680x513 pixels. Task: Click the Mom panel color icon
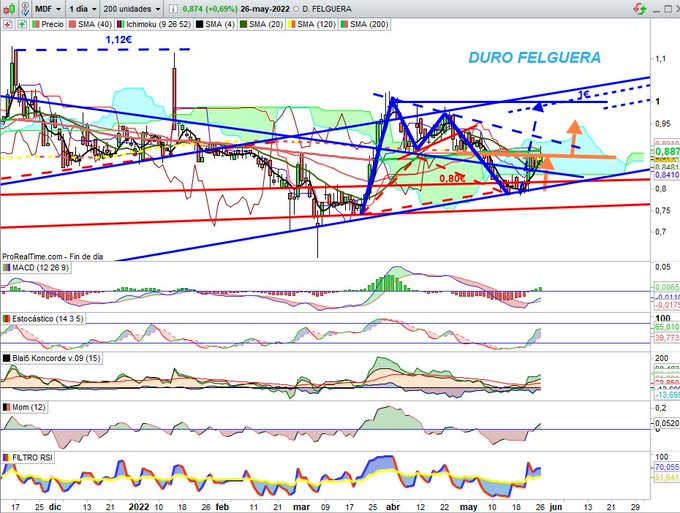click(7, 407)
